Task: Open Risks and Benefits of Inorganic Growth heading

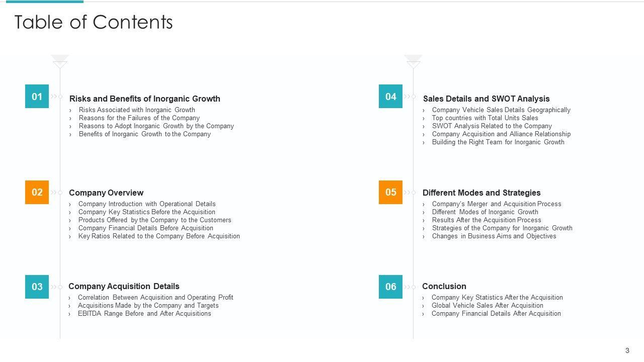Action: pos(144,99)
